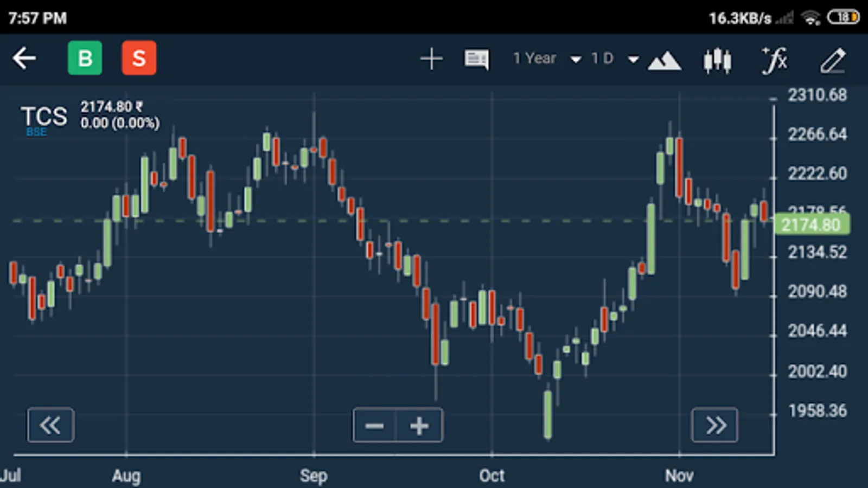Viewport: 868px width, 488px height.
Task: Zoom out chart with minus button
Action: click(x=375, y=425)
